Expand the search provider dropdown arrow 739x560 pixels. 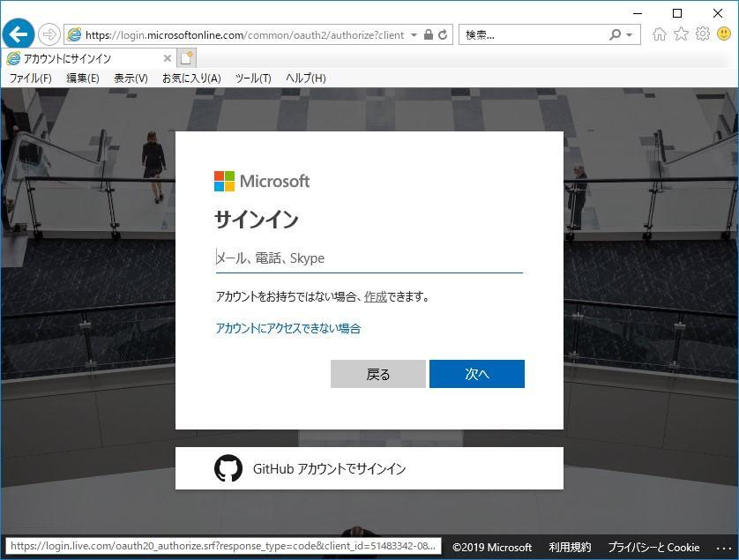(629, 35)
